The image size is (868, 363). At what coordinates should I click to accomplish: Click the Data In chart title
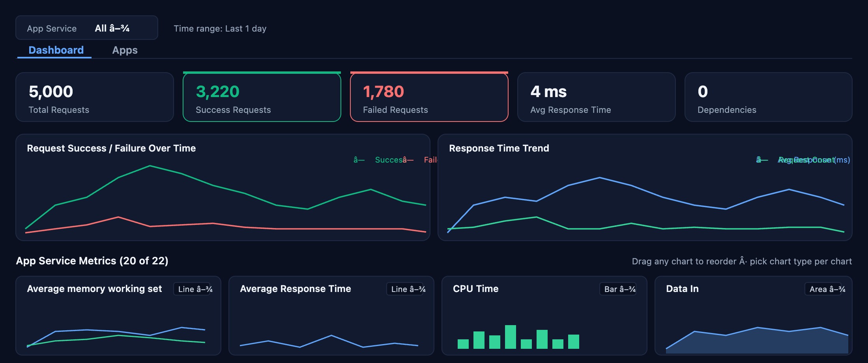(x=682, y=289)
